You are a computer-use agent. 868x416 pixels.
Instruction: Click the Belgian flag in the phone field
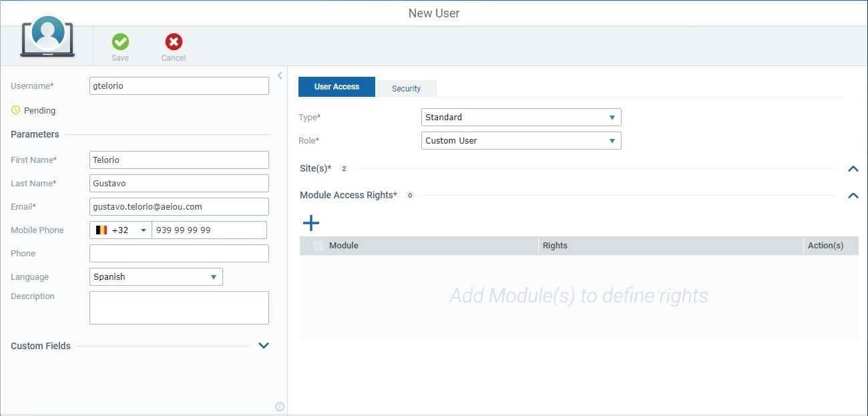pos(102,230)
